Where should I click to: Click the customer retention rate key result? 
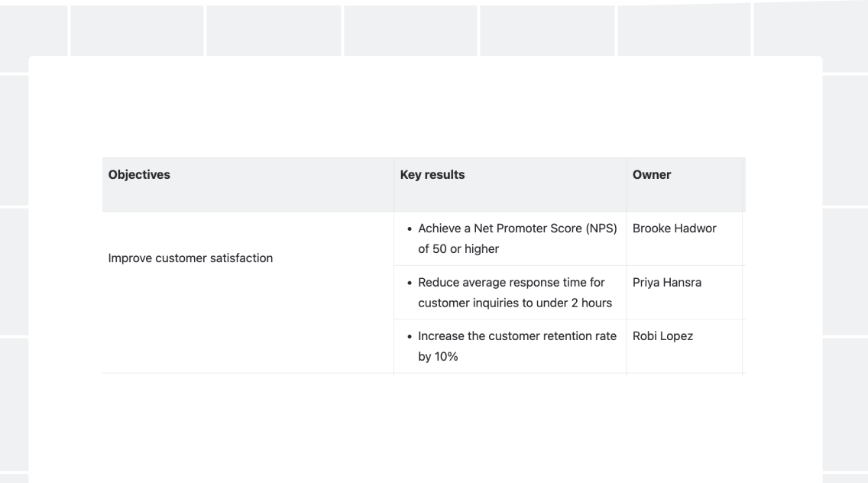click(517, 346)
